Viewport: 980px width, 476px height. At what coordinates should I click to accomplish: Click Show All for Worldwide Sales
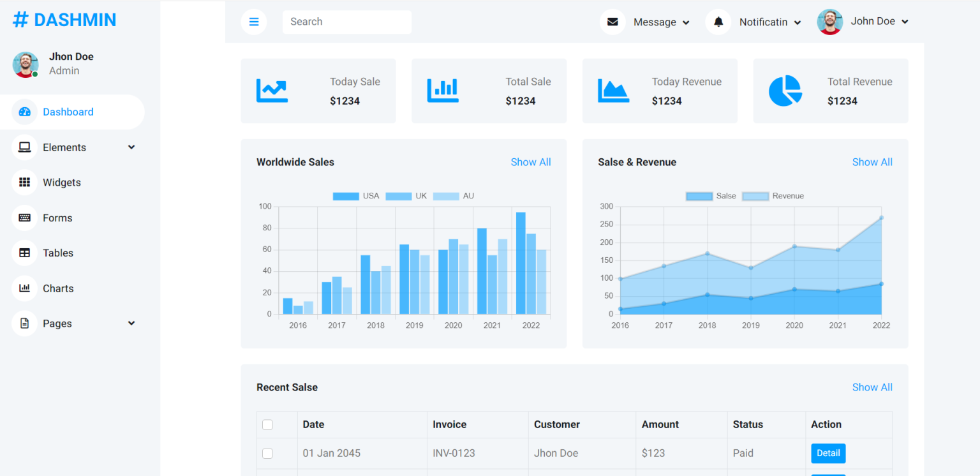tap(531, 162)
